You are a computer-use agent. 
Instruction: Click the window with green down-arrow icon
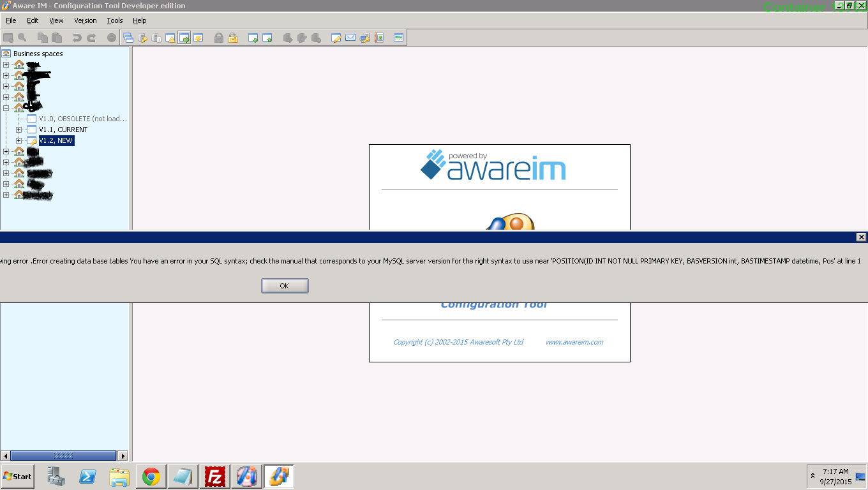(x=253, y=38)
